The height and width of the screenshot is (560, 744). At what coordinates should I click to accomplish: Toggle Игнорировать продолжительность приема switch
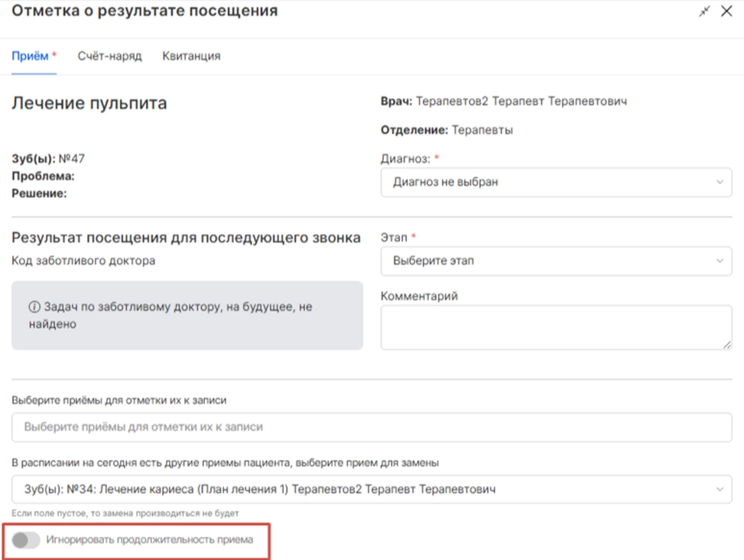[26, 540]
